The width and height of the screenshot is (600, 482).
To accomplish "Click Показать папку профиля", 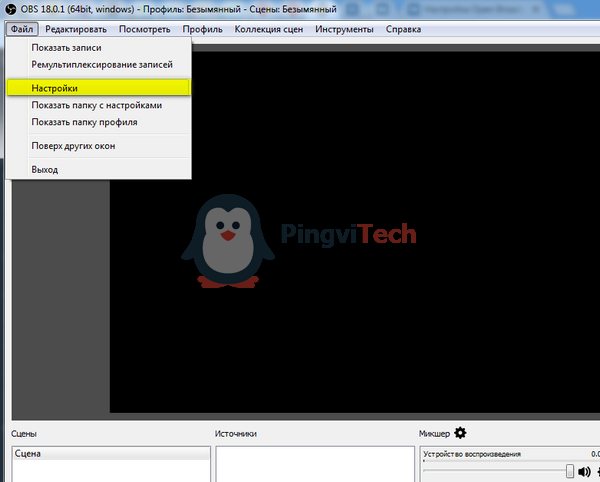I will point(99,122).
